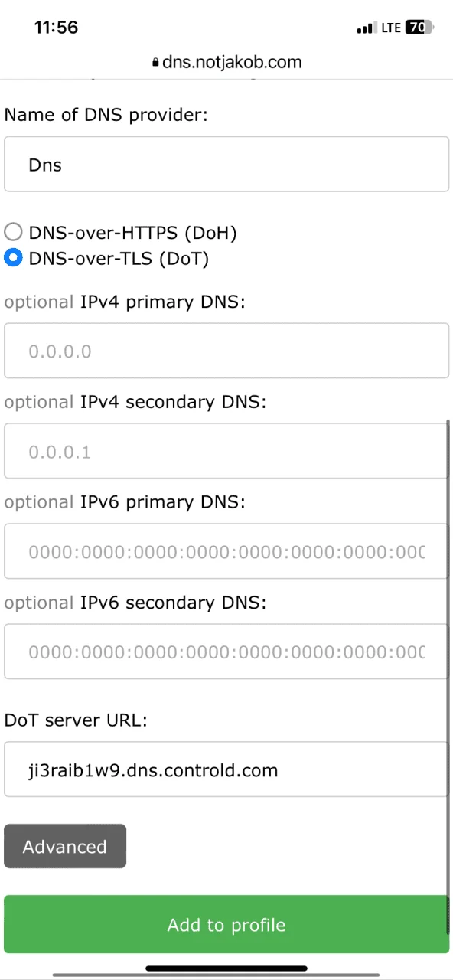Tap the DNS-over-HTTPS (DoH) label text
The image size is (453, 980).
pyautogui.click(x=132, y=233)
